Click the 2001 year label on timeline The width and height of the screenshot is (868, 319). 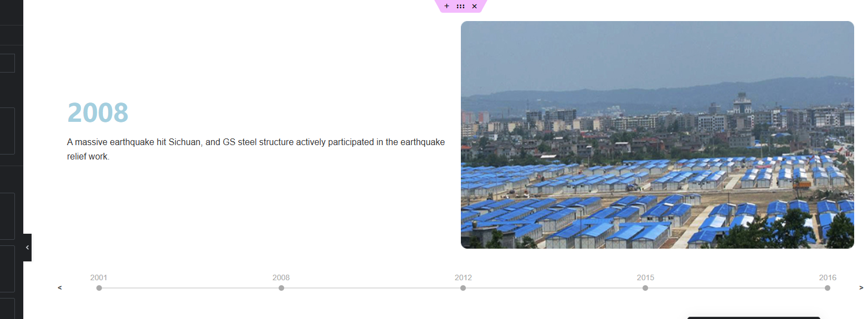coord(99,277)
